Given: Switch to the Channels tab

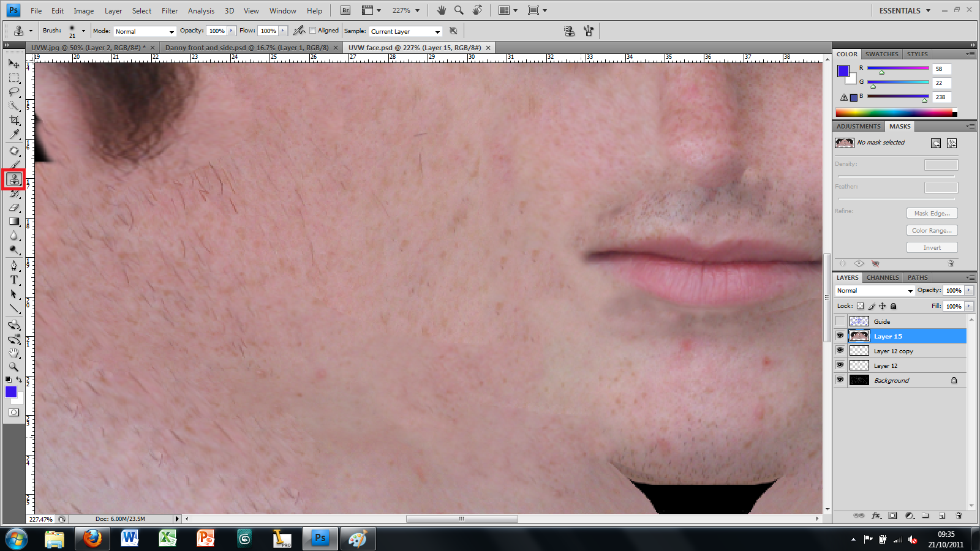Looking at the screenshot, I should tap(882, 277).
